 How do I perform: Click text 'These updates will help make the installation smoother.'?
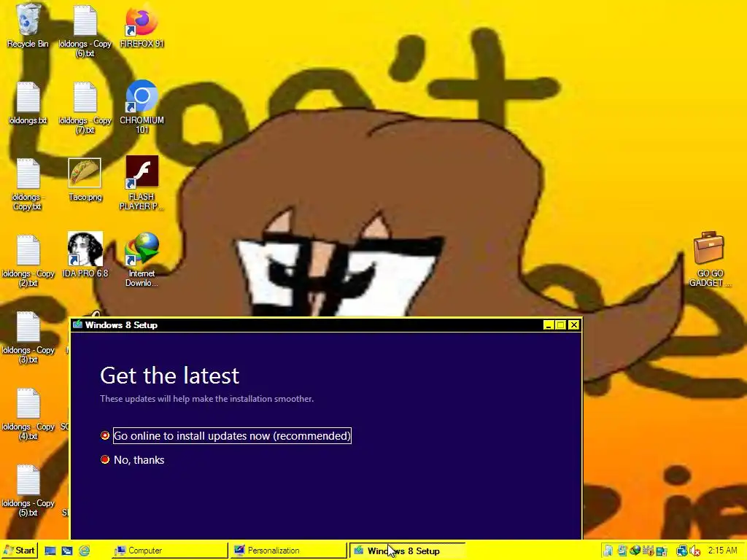(x=206, y=399)
